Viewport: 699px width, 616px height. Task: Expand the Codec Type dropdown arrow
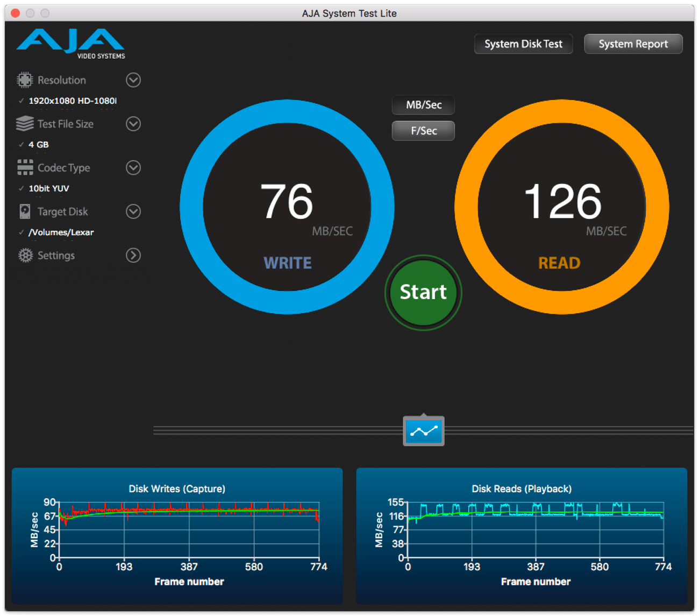[x=133, y=168]
